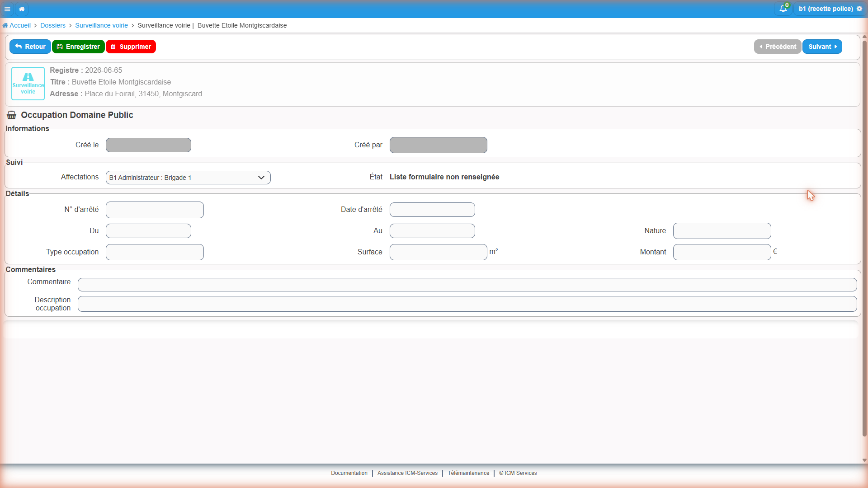Click the Retour button
The width and height of the screenshot is (868, 488).
point(30,47)
